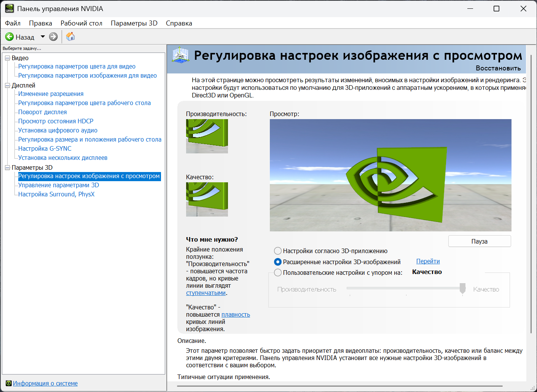This screenshot has width=537, height=392.
Task: Click the large 3D logo preview image
Action: click(390, 175)
